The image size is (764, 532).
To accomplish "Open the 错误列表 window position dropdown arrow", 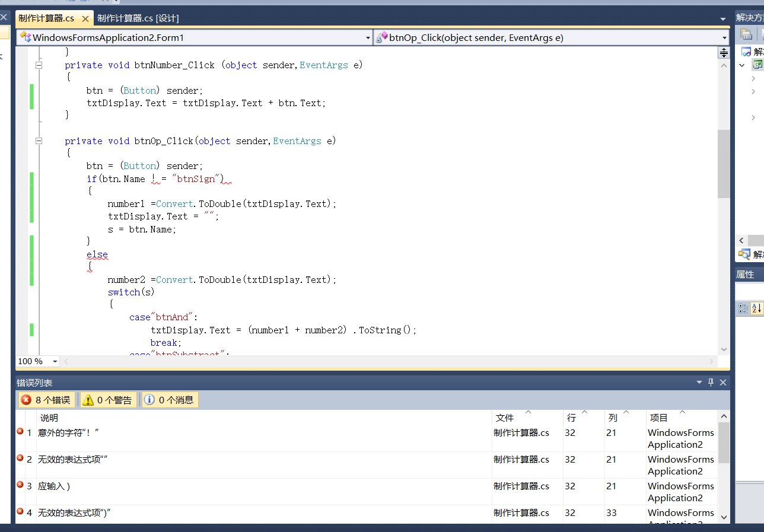I will [699, 383].
